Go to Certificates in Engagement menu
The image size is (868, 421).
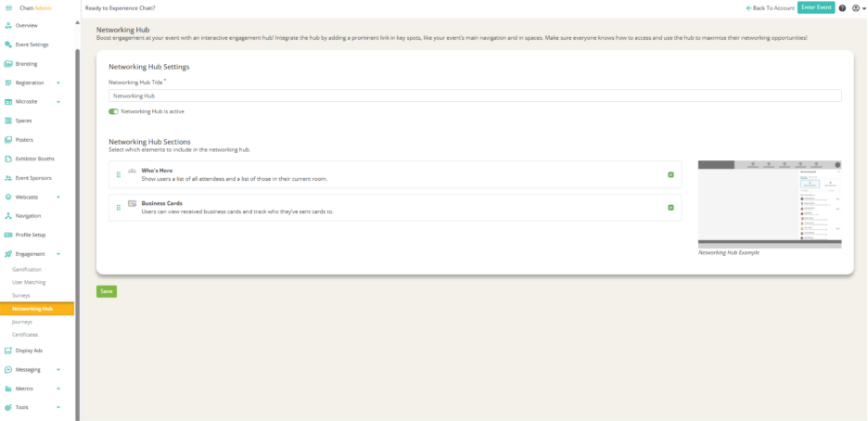25,334
